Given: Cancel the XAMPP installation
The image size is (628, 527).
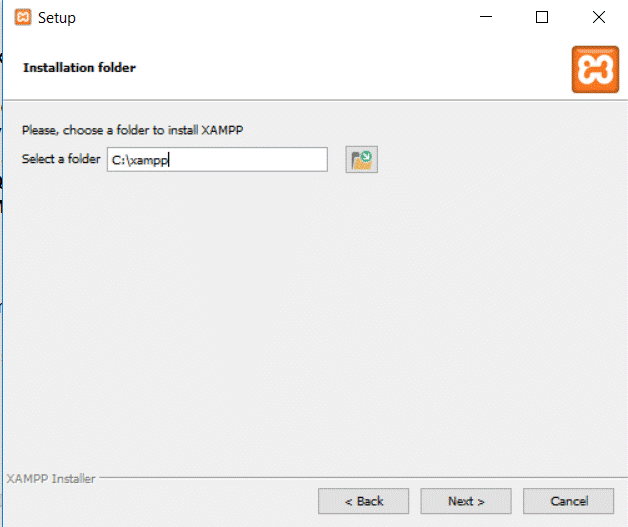Looking at the screenshot, I should pyautogui.click(x=569, y=501).
